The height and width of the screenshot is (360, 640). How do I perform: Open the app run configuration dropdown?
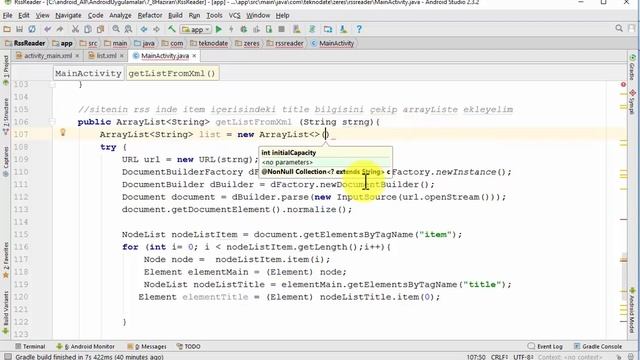(x=196, y=29)
